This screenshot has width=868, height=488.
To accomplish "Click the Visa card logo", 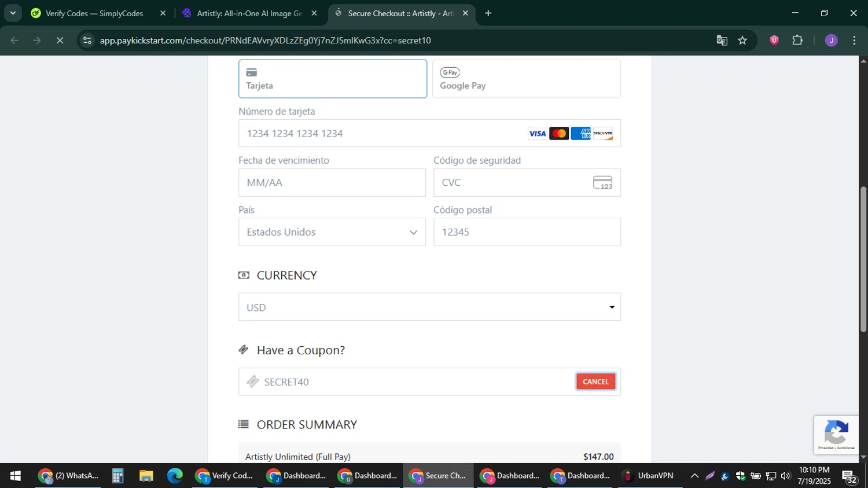I will [537, 134].
